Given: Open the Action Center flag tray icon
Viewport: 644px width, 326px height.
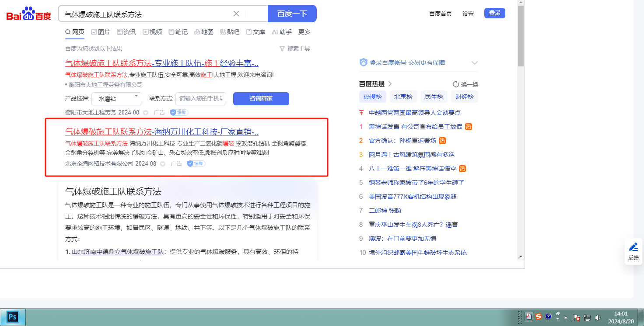Looking at the screenshot, I should [577, 318].
